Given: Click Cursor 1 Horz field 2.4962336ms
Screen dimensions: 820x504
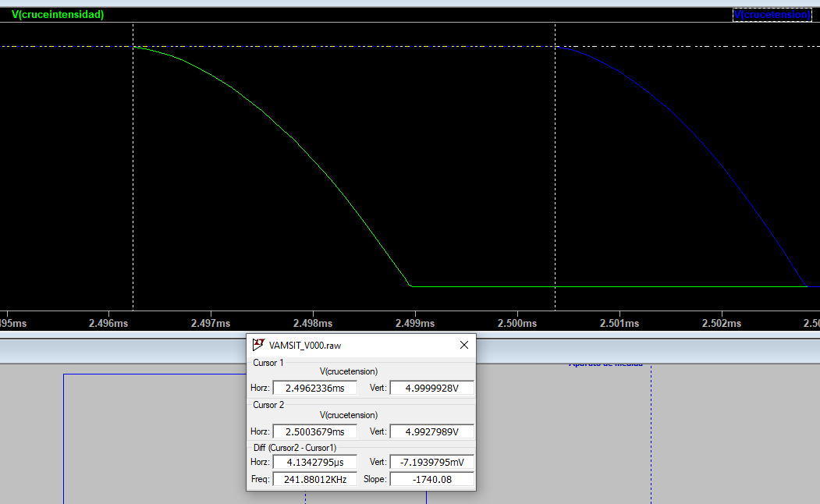Looking at the screenshot, I should pos(315,388).
